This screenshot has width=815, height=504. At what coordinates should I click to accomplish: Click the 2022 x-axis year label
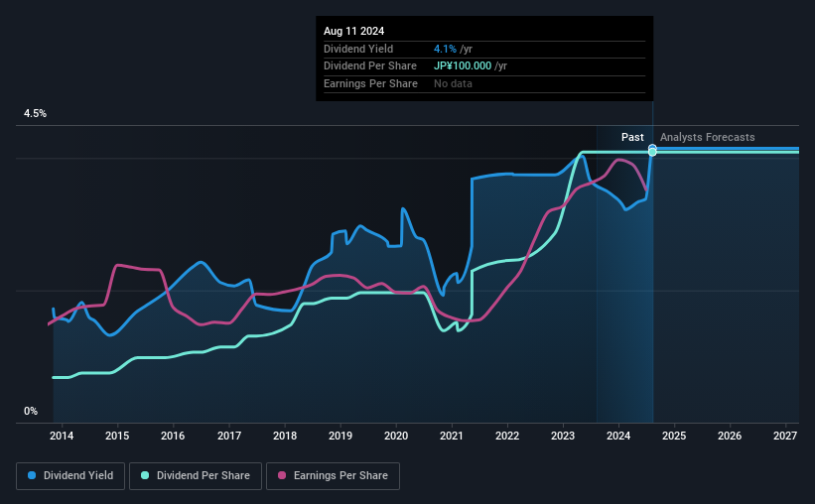click(507, 436)
